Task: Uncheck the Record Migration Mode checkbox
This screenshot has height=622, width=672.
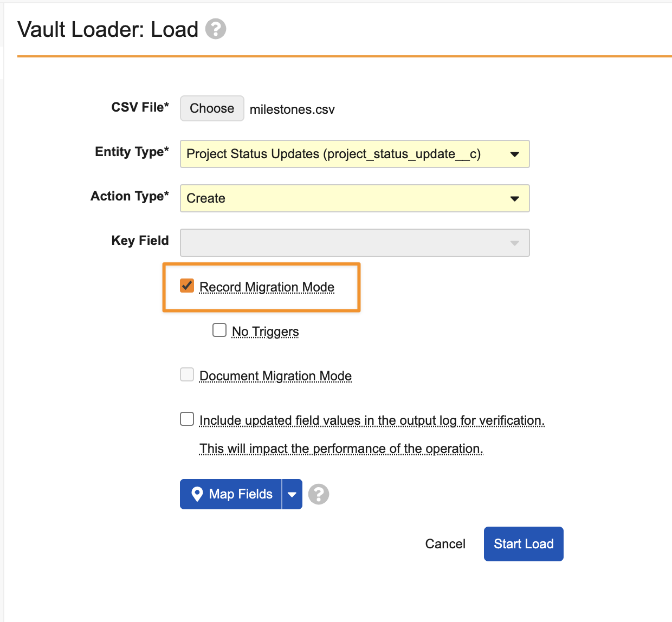Action: (x=187, y=286)
